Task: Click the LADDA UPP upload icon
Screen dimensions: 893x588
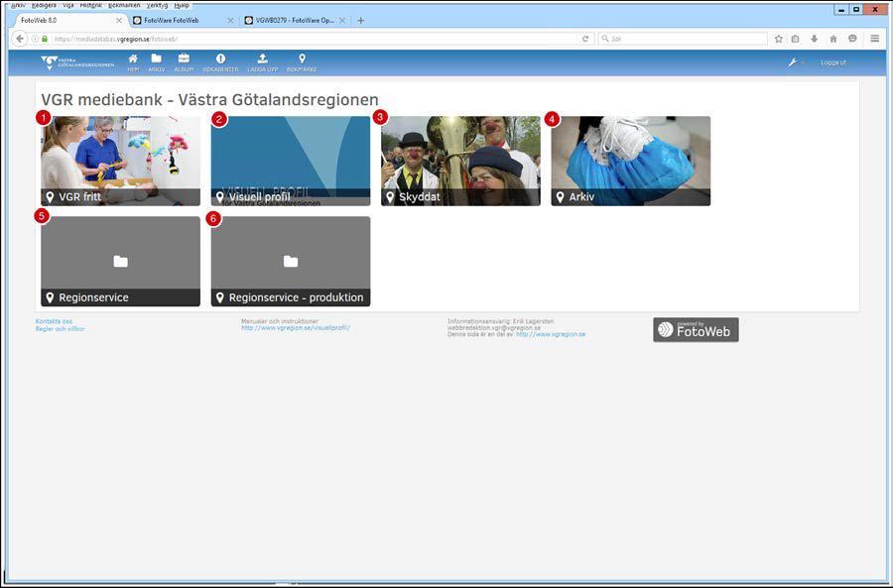Action: 263,62
